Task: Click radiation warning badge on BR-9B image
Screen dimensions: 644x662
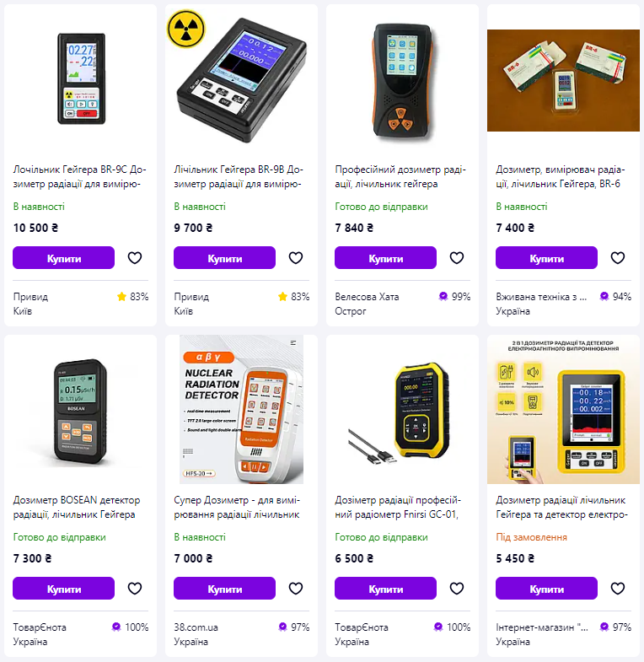Action: coord(186,29)
